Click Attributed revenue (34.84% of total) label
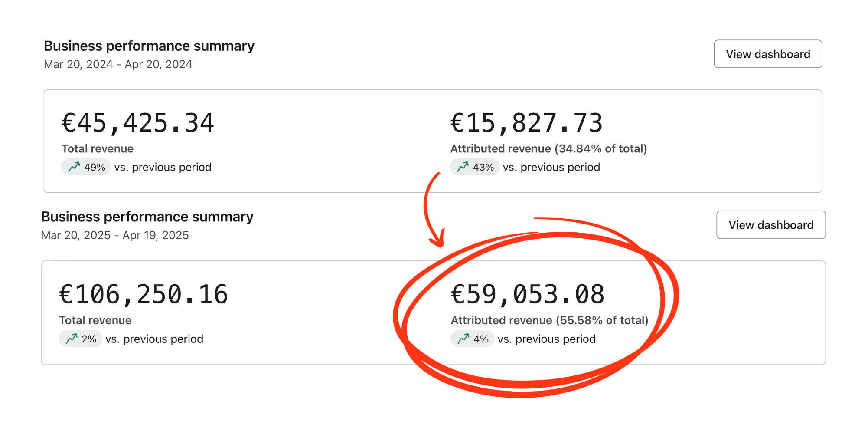This screenshot has width=868, height=431. pyautogui.click(x=548, y=148)
